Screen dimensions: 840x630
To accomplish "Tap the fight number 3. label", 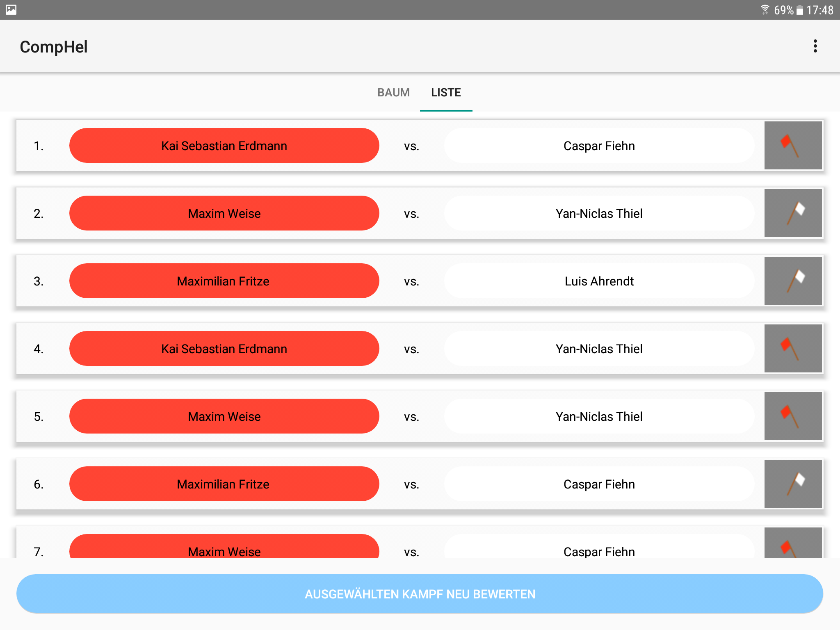I will 39,281.
